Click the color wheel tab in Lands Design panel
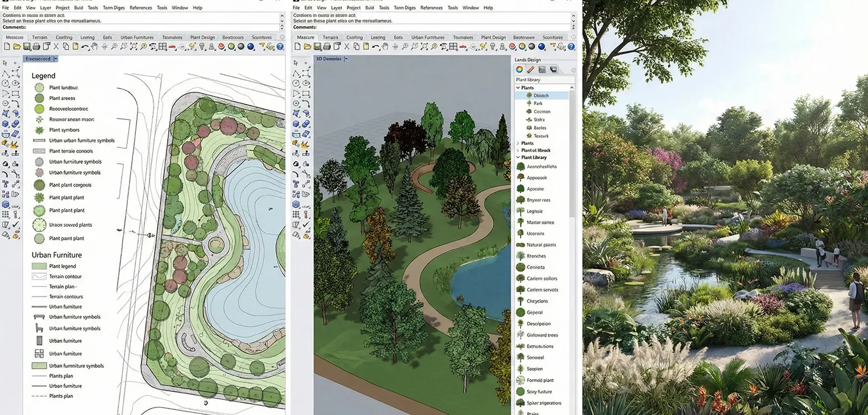Viewport: 868px width, 415px height. click(520, 69)
